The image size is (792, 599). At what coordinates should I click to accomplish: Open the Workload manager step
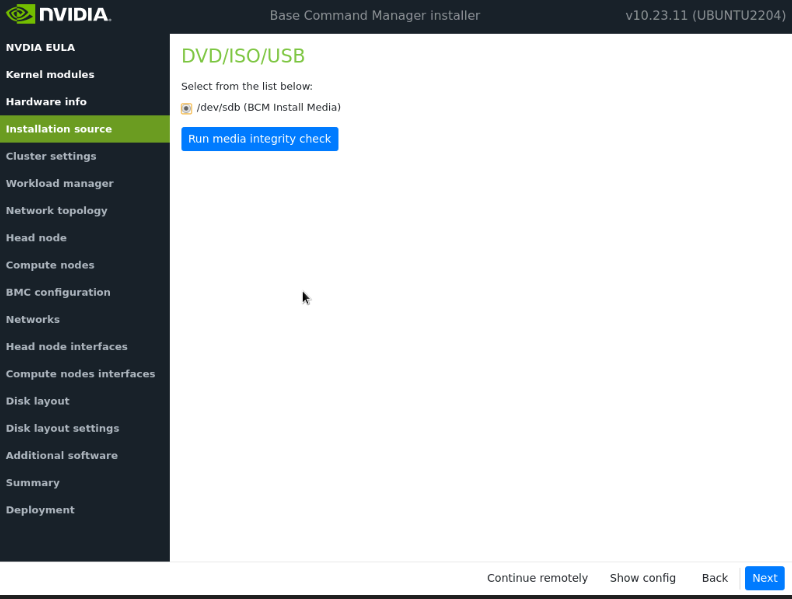[60, 183]
